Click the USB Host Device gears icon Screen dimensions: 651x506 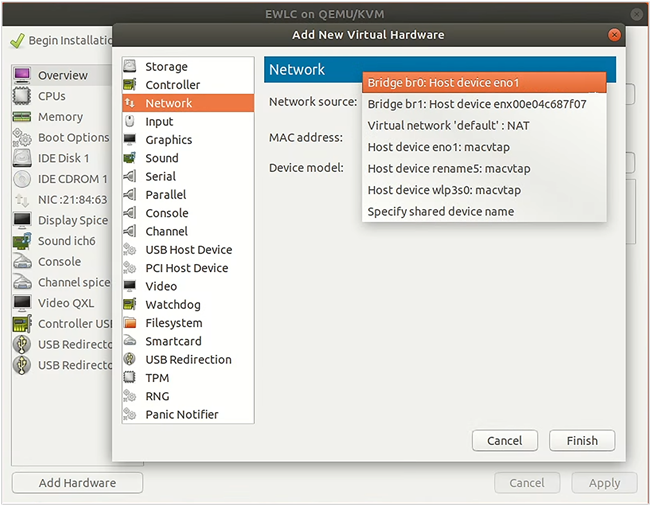[x=130, y=249]
